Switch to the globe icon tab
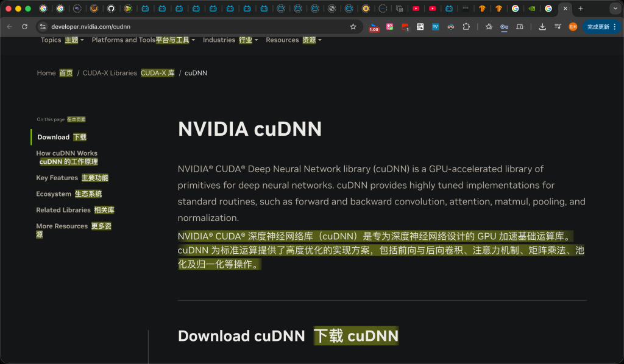The image size is (624, 364). 332,9
